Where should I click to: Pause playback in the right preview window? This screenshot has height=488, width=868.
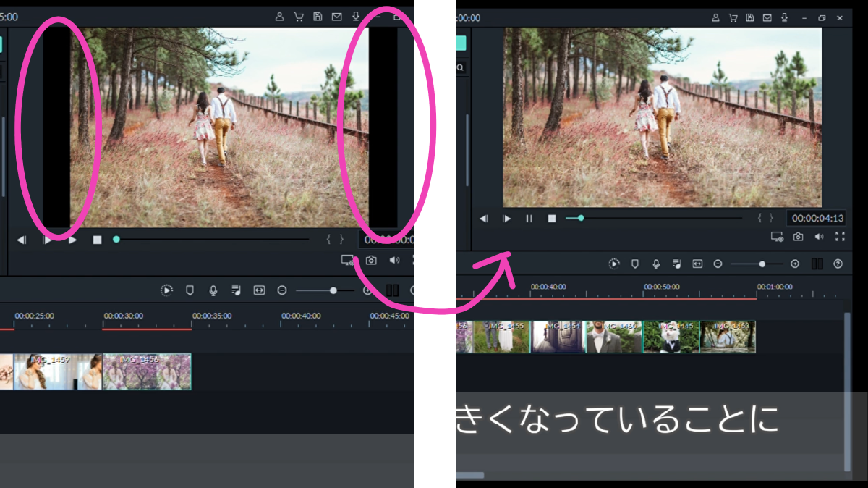point(529,219)
